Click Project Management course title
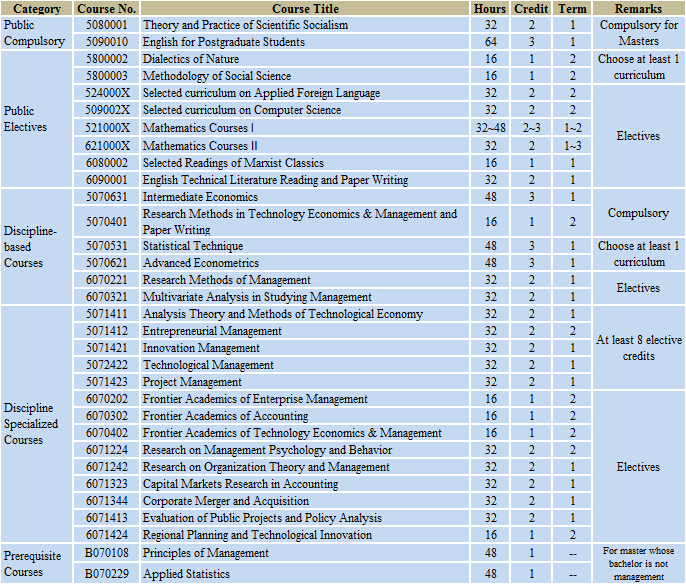The width and height of the screenshot is (686, 584). (x=192, y=382)
